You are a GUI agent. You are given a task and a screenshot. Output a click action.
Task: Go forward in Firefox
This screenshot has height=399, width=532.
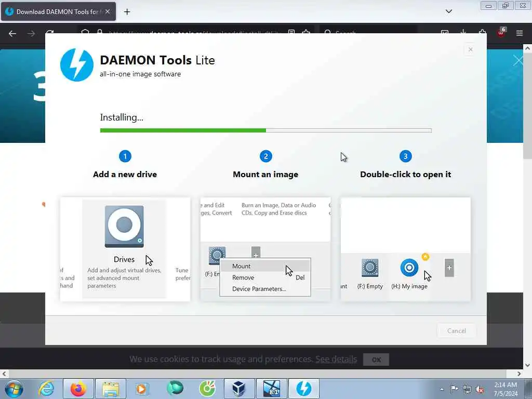click(x=31, y=33)
